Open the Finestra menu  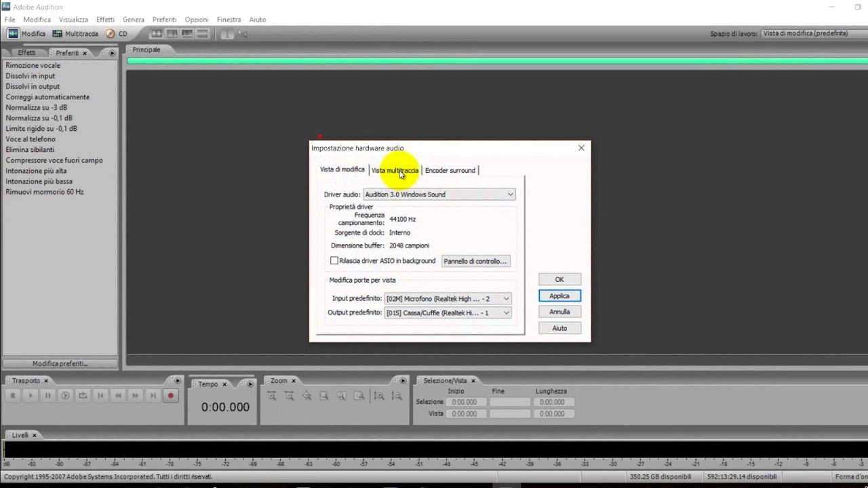[229, 20]
